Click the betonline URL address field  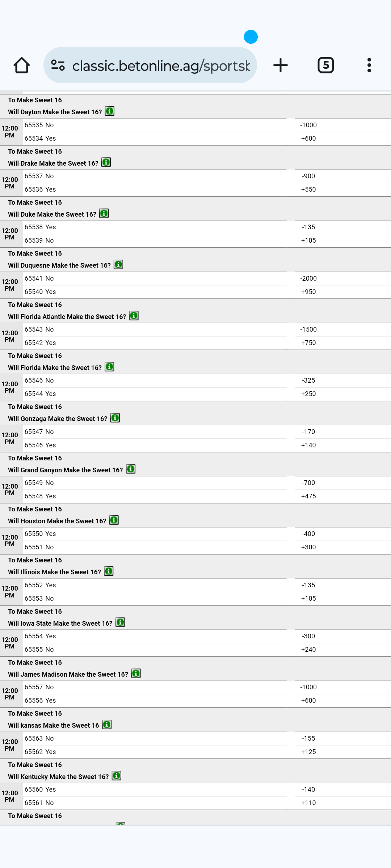click(x=161, y=65)
